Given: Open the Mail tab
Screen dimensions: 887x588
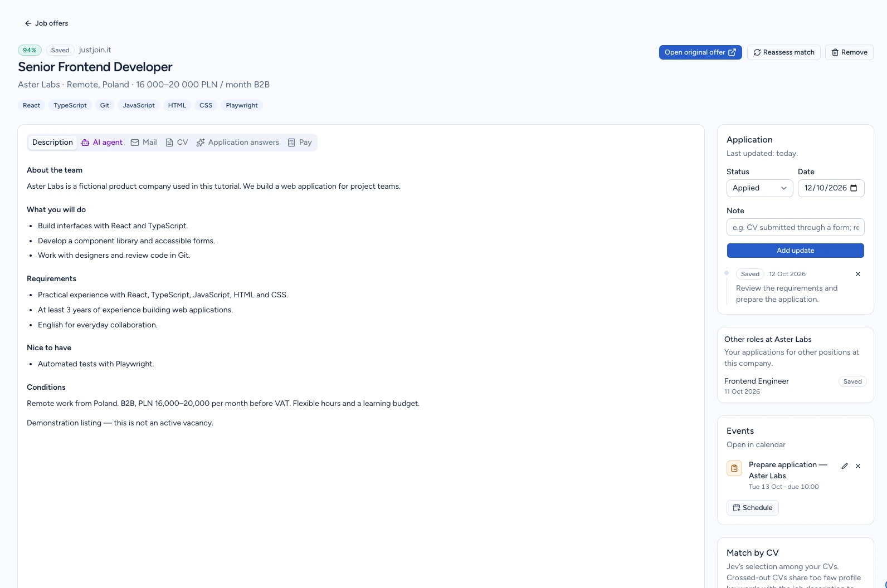Looking at the screenshot, I should click(144, 143).
